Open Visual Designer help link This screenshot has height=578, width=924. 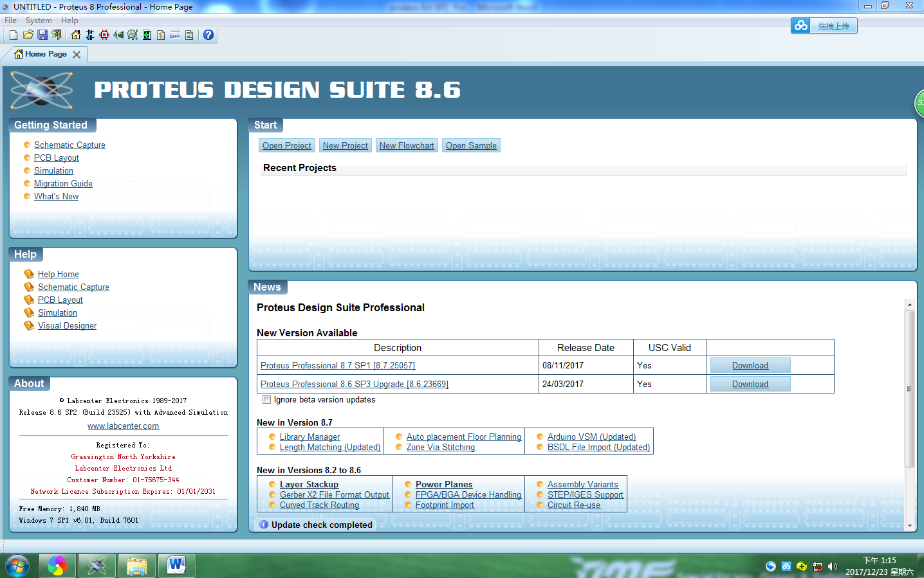click(67, 326)
